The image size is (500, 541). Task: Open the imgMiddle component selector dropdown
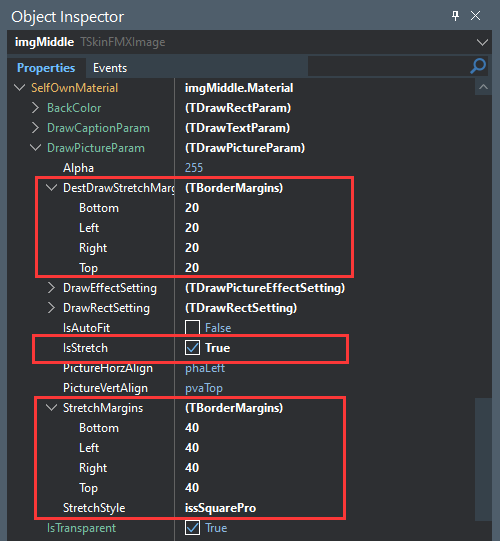pos(482,42)
